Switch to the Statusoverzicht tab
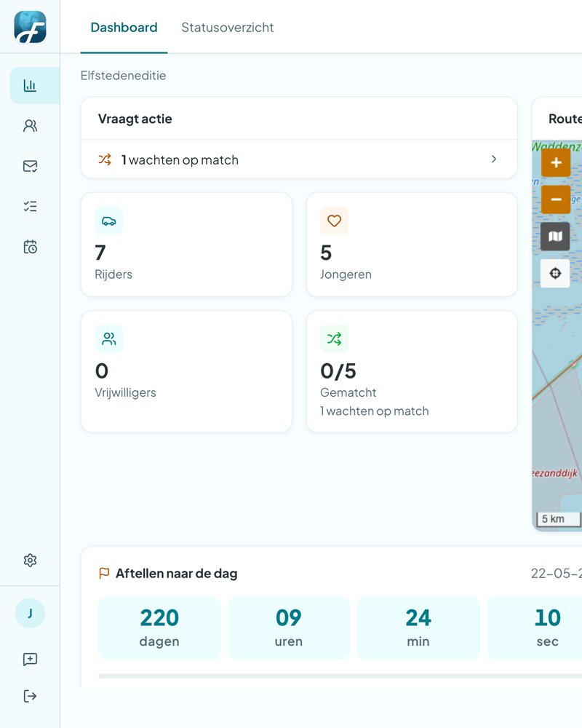Viewport: 582px width, 728px height. (x=228, y=28)
